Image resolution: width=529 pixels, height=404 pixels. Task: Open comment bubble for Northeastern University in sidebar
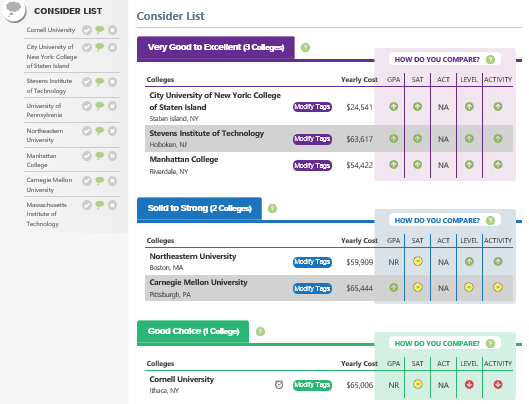pos(100,131)
